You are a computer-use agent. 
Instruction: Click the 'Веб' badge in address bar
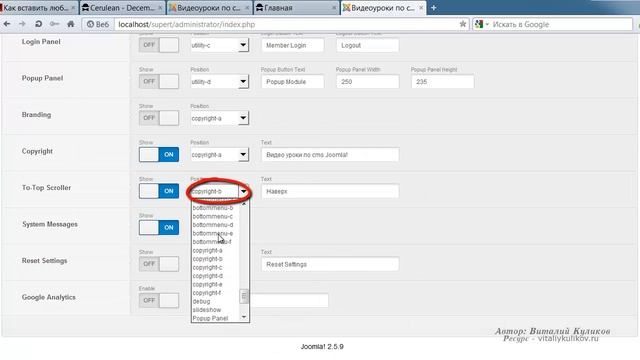point(98,24)
